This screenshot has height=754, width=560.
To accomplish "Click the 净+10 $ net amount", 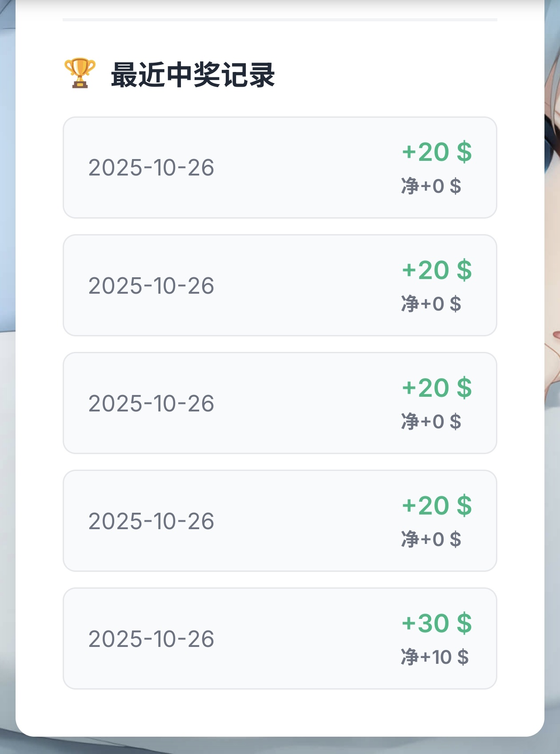I will pos(435,657).
